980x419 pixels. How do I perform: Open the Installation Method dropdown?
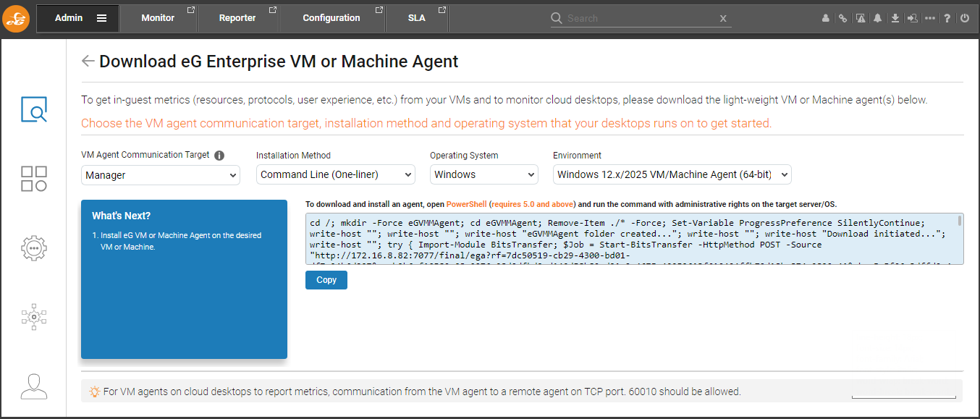(x=336, y=174)
